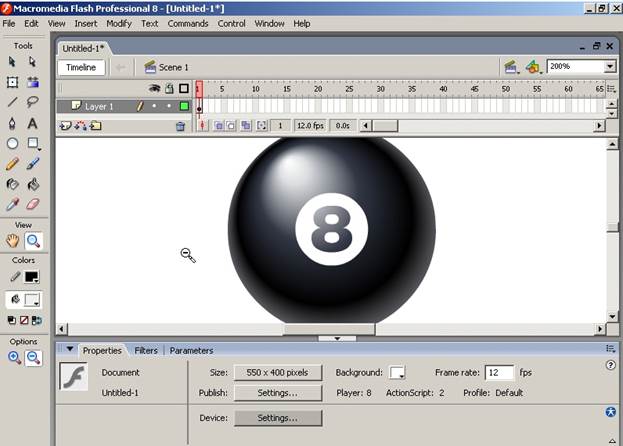Select the Paint Bucket tool
The height and width of the screenshot is (446, 623).
33,184
